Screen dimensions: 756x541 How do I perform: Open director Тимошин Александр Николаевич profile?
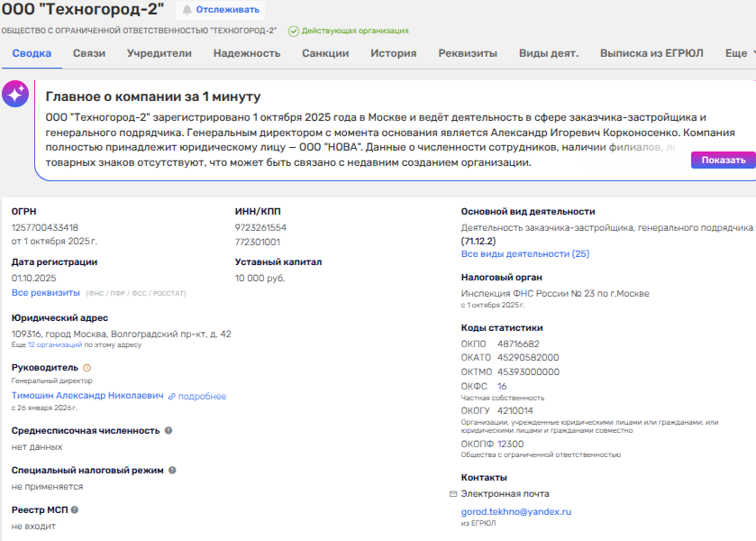coord(87,396)
